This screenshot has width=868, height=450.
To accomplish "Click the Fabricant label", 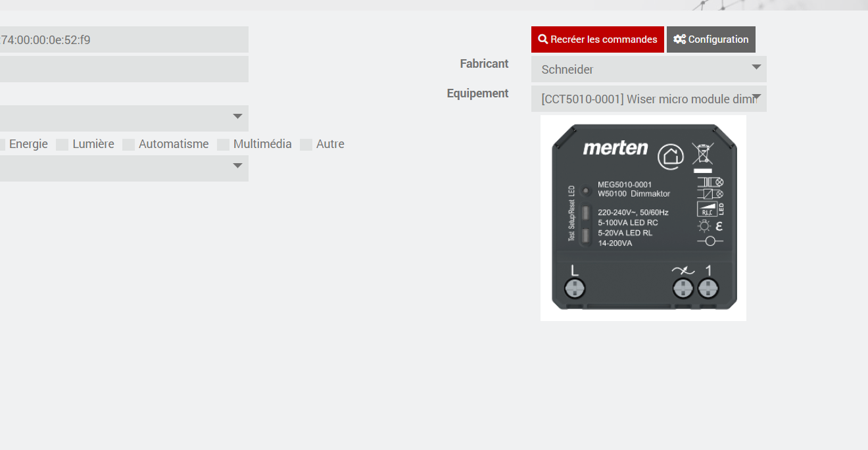I will pos(484,64).
